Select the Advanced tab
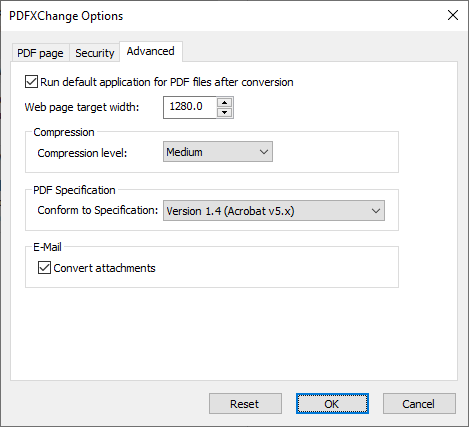469x427 pixels. 151,51
